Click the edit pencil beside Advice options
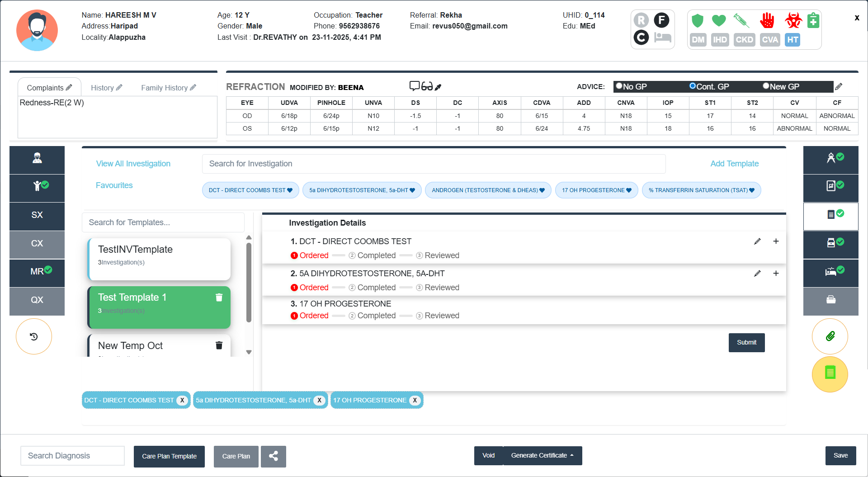This screenshot has width=868, height=477. pyautogui.click(x=839, y=86)
